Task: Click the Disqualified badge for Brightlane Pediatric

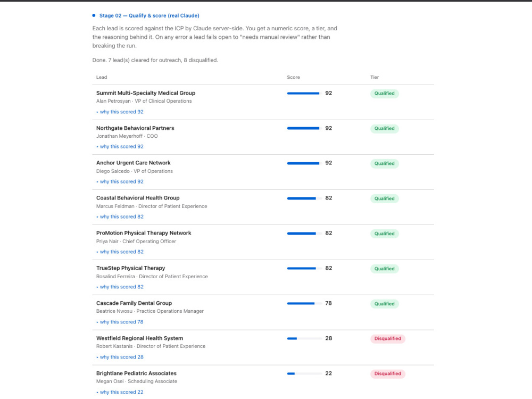Action: click(x=387, y=373)
